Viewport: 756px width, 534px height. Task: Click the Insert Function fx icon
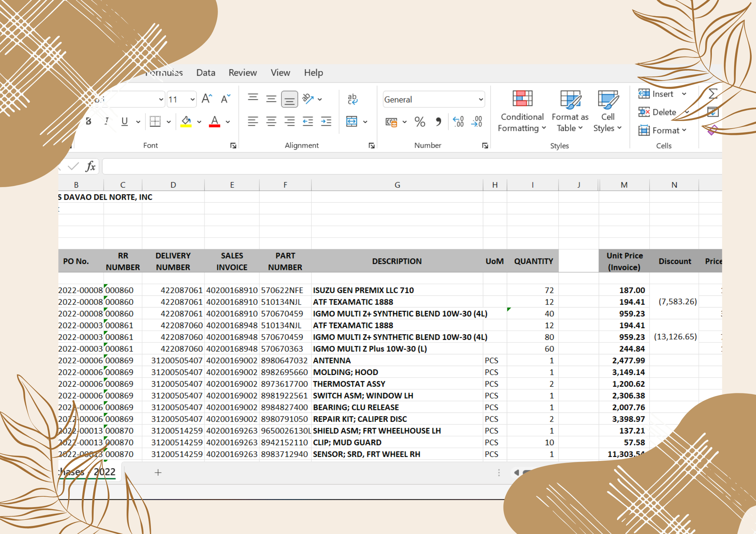(x=90, y=167)
